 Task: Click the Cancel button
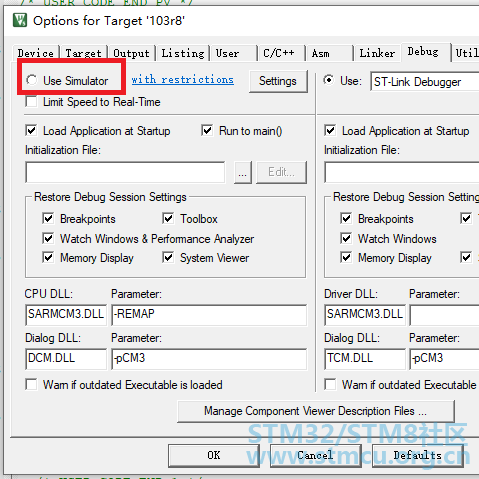[315, 455]
